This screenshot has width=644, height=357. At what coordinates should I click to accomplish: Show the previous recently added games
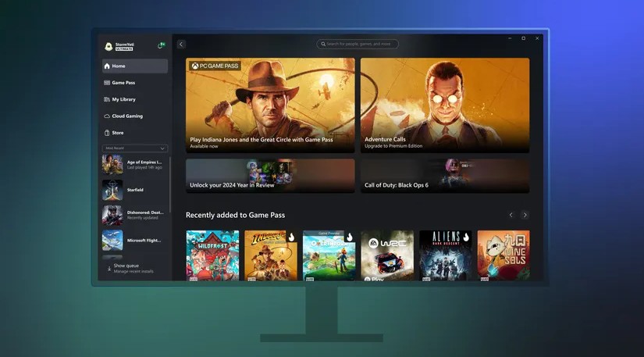coord(511,215)
